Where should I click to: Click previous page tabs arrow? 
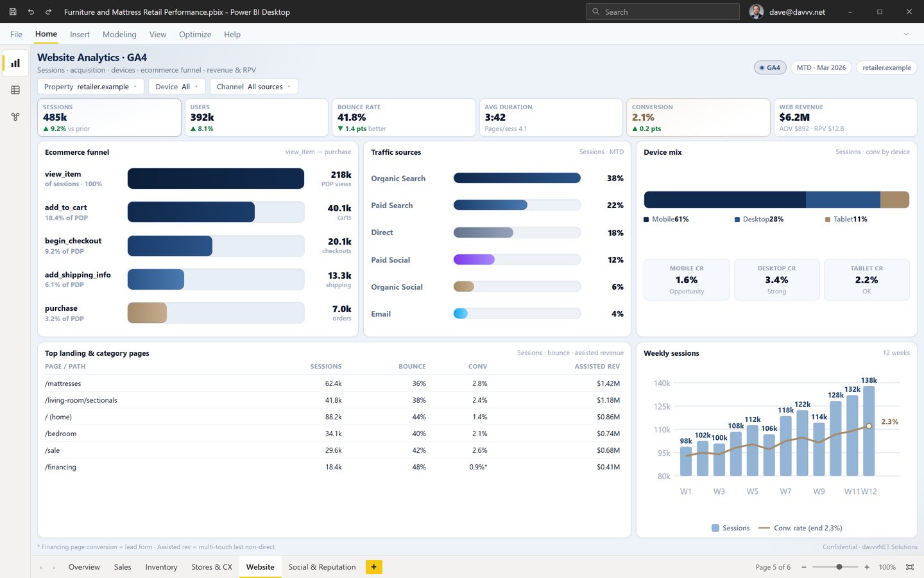(x=41, y=567)
